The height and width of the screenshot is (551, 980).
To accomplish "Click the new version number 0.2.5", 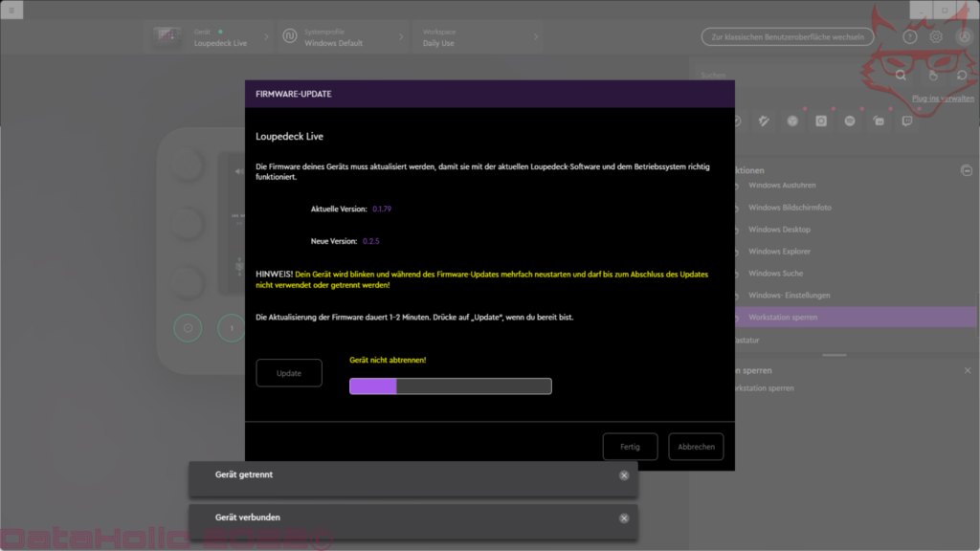I will (370, 241).
